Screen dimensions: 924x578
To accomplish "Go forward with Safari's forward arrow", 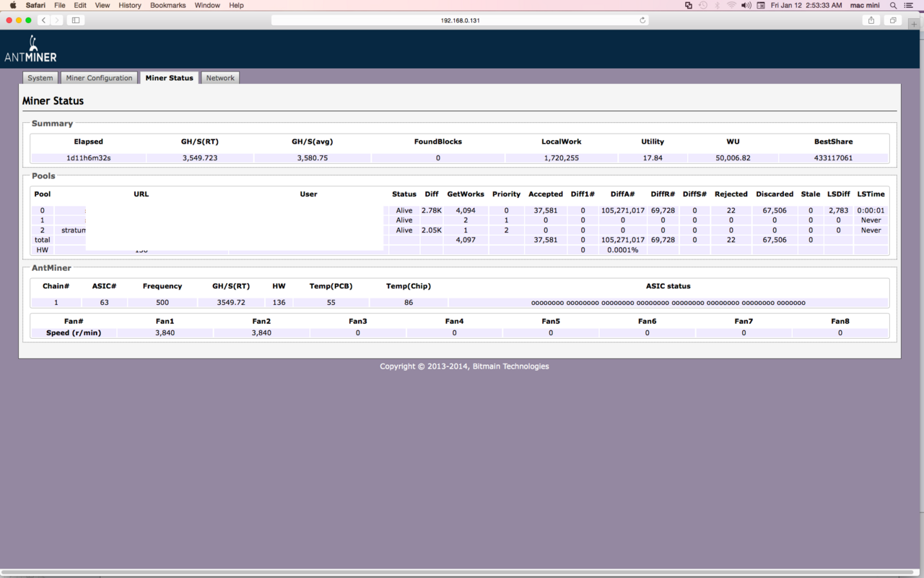I will 57,20.
